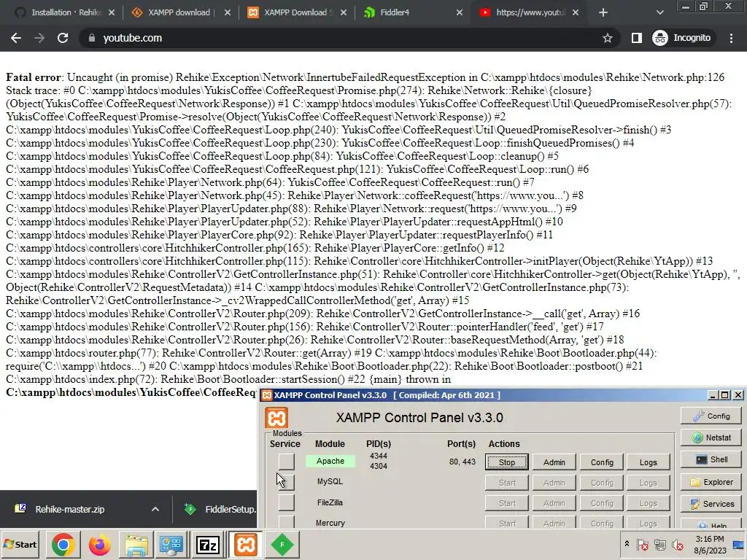Open Firefox from the taskbar
The image size is (747, 560).
point(99,545)
